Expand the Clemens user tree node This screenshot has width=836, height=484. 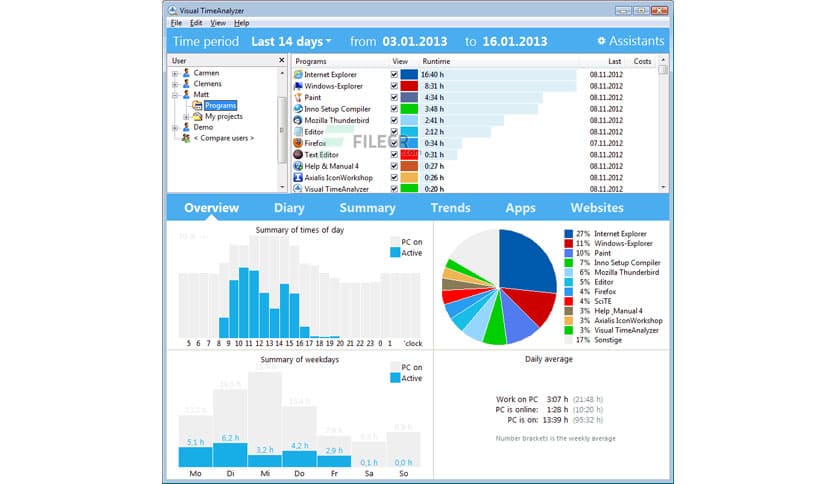pyautogui.click(x=175, y=84)
